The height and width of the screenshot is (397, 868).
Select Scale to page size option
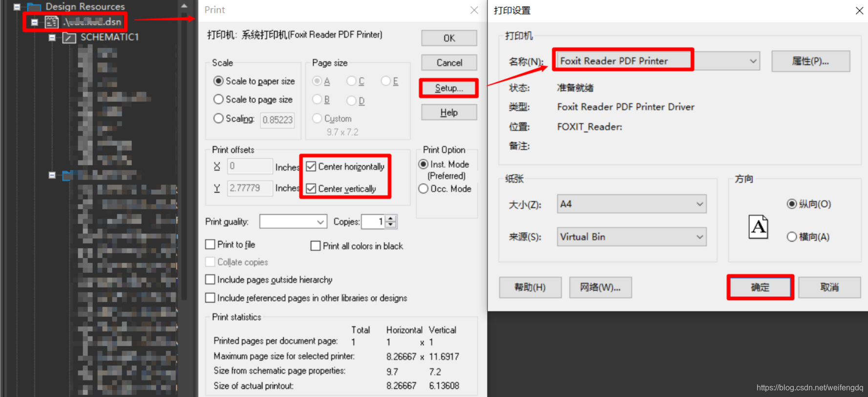[x=219, y=100]
